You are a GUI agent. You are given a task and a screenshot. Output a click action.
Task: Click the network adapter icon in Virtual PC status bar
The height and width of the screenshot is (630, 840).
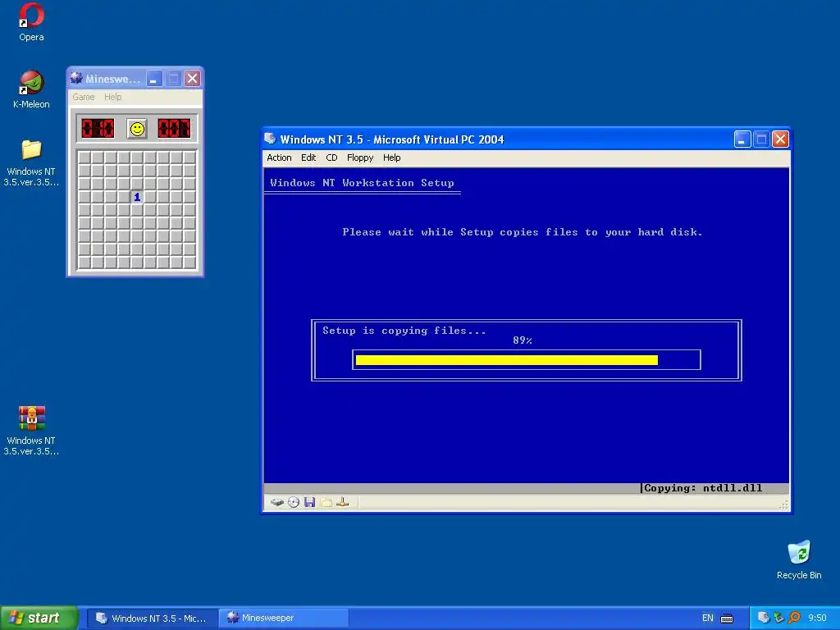pos(343,503)
